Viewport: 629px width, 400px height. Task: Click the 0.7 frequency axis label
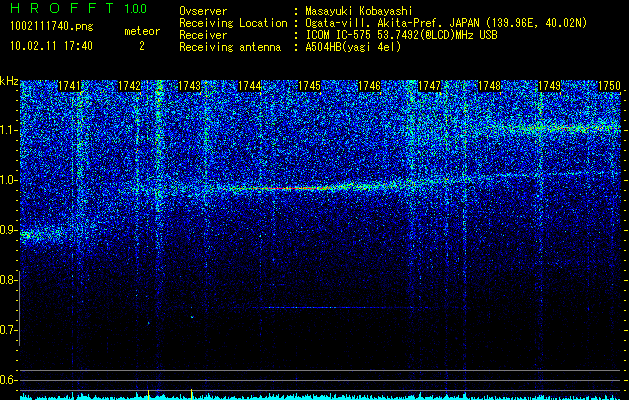[8, 330]
